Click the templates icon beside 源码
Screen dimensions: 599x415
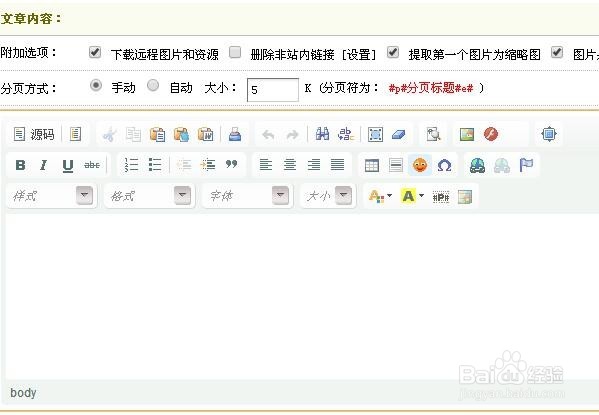[75, 134]
